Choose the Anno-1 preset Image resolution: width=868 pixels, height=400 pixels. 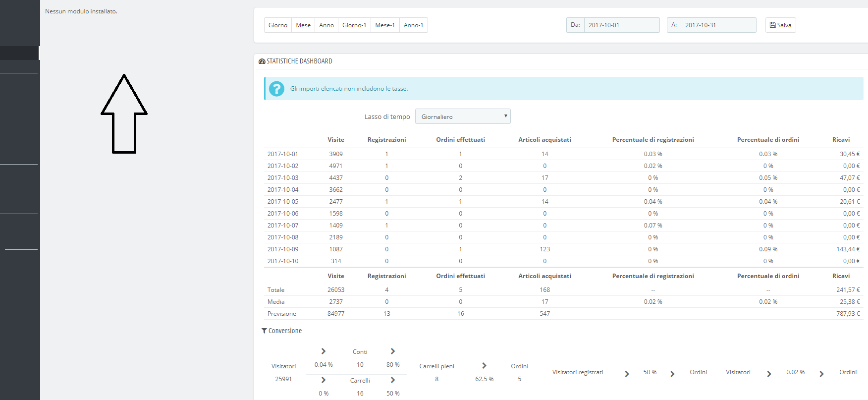click(x=414, y=25)
